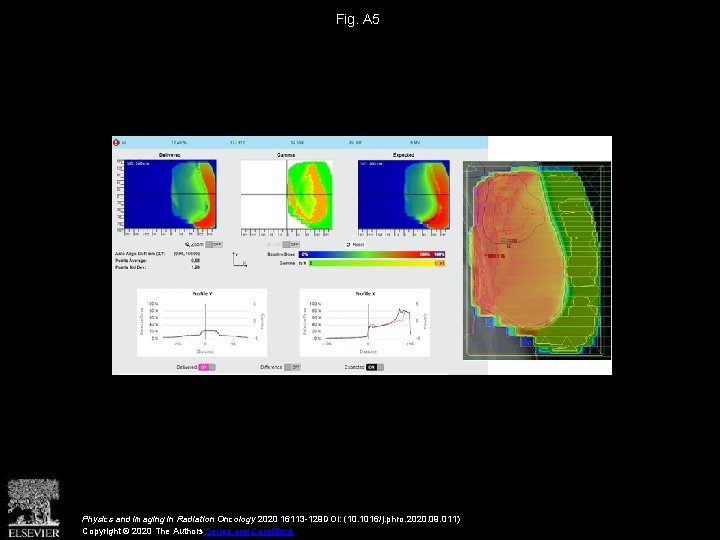Image resolution: width=720 pixels, height=540 pixels.
Task: Click the Gamma map image
Action: [287, 195]
